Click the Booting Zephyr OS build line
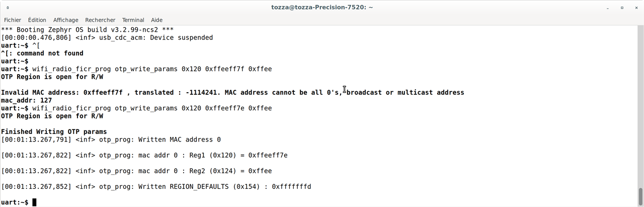 (88, 30)
